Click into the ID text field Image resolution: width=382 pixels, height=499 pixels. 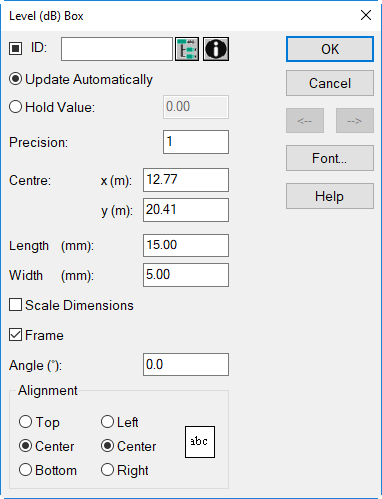point(117,49)
